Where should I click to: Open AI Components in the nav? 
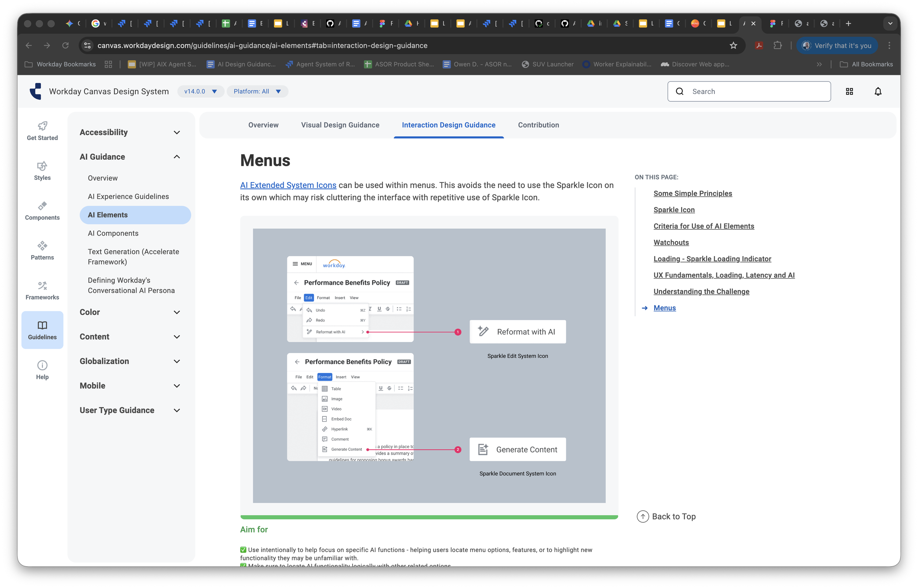click(113, 233)
